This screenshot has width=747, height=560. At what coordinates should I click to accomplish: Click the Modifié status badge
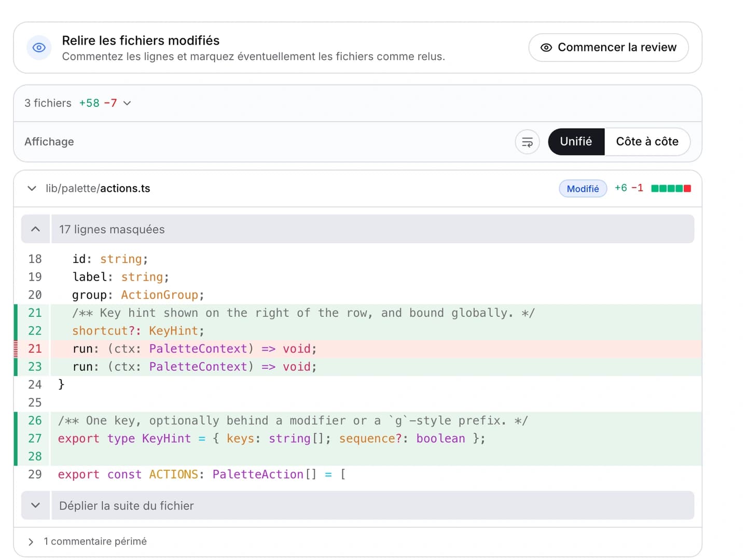pos(583,189)
